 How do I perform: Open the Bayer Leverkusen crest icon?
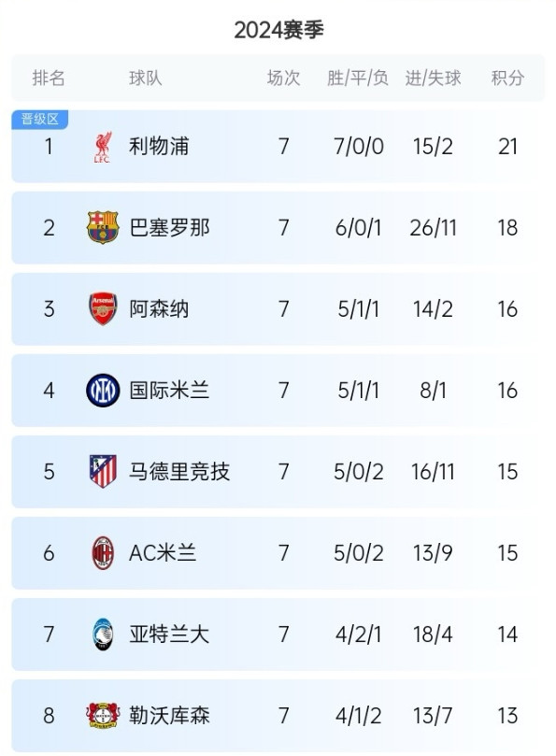103,716
